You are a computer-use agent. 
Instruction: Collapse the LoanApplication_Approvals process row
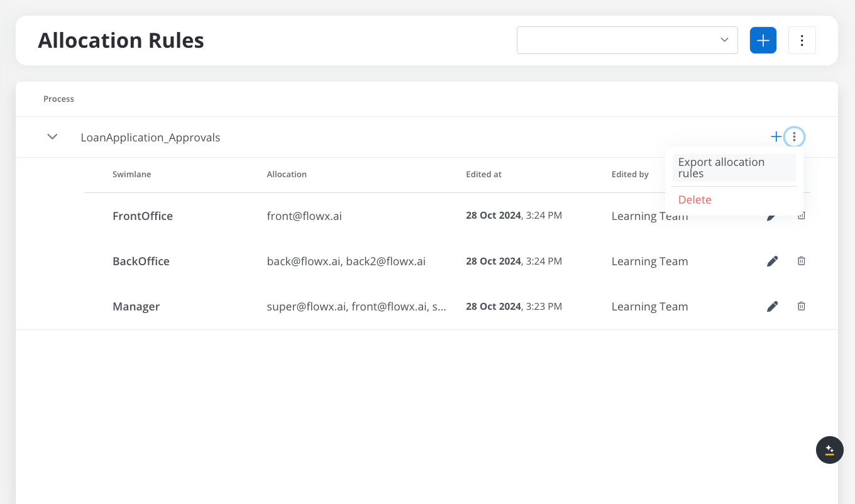click(53, 137)
